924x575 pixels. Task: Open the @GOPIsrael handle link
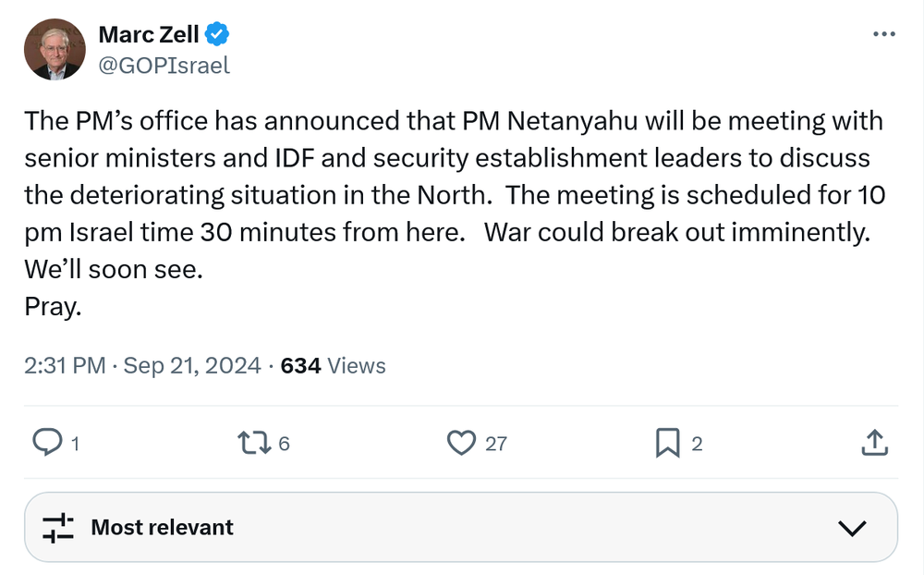pyautogui.click(x=164, y=66)
